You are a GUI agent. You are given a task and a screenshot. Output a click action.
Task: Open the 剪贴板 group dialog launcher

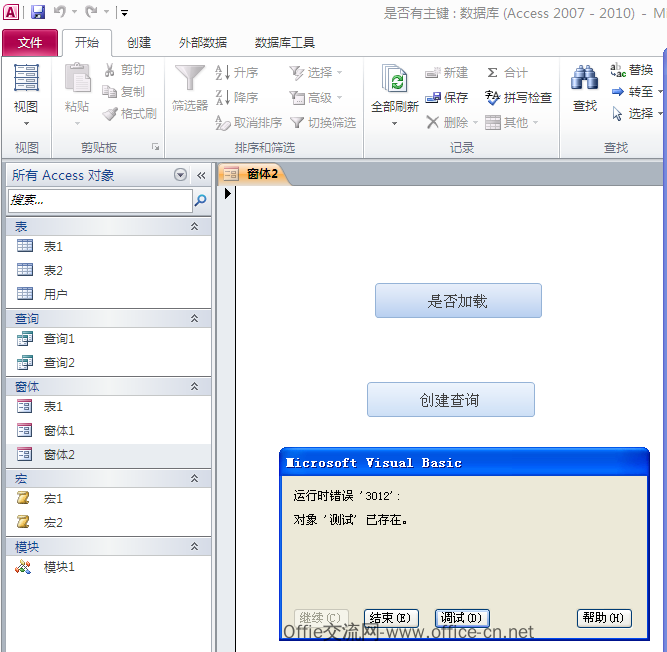(155, 147)
